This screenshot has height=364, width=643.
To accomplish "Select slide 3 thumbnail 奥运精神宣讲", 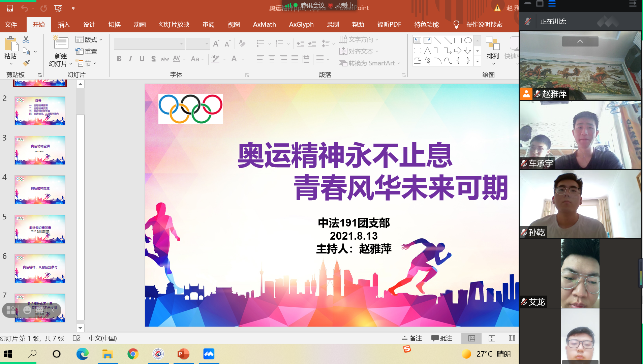I will (x=40, y=150).
